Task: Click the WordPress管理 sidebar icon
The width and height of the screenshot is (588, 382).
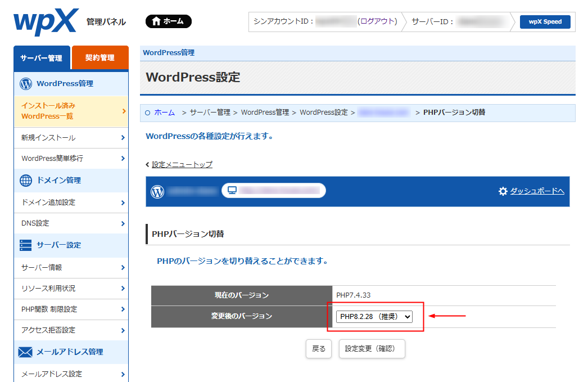Action: (x=26, y=84)
